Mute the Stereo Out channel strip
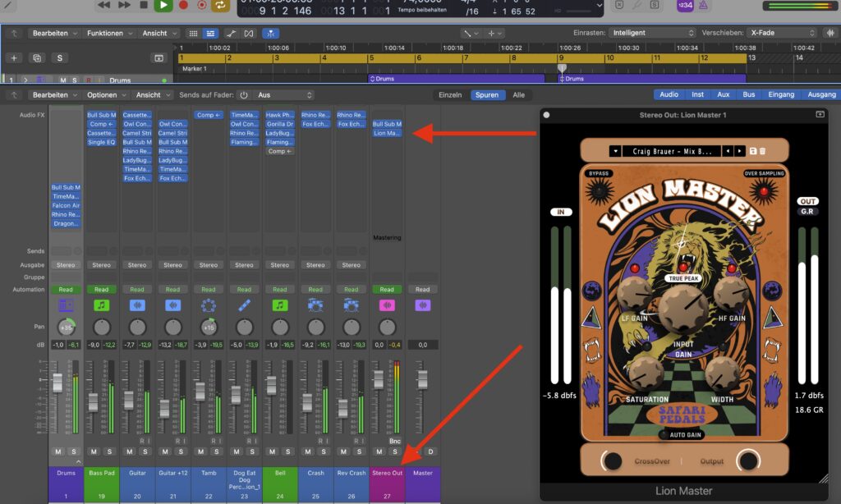This screenshot has height=504, width=841. tap(379, 451)
